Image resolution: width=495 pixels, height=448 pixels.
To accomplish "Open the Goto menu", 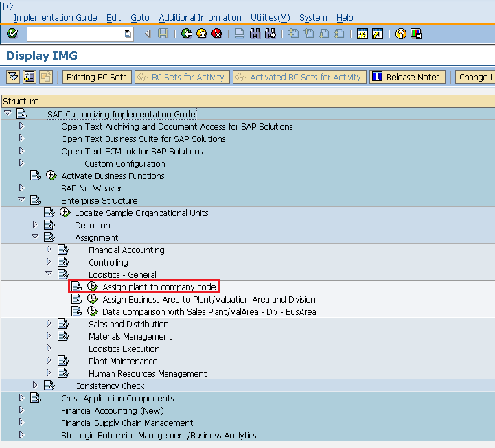I will pyautogui.click(x=140, y=18).
